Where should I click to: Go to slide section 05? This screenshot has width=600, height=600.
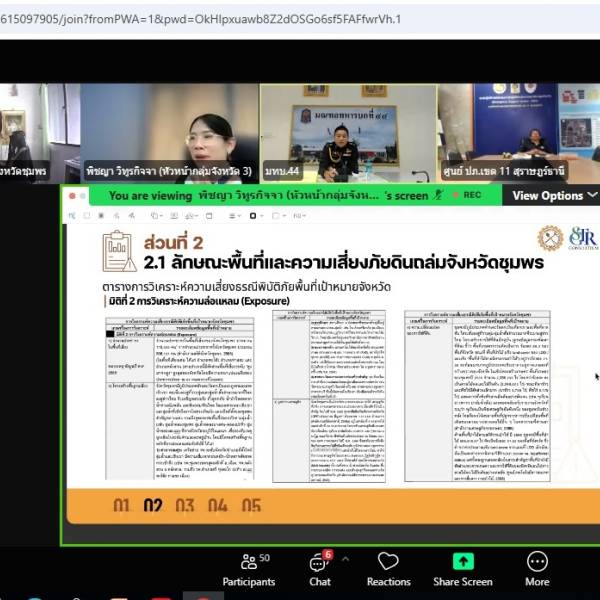coord(251,505)
